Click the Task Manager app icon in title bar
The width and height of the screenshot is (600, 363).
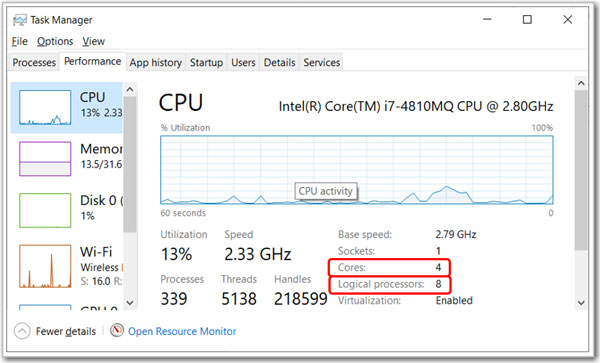coord(20,20)
